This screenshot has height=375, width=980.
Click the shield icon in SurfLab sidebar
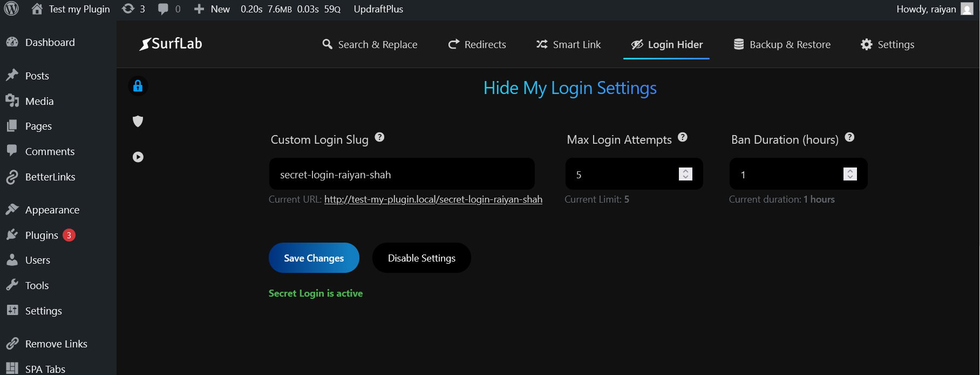[138, 121]
